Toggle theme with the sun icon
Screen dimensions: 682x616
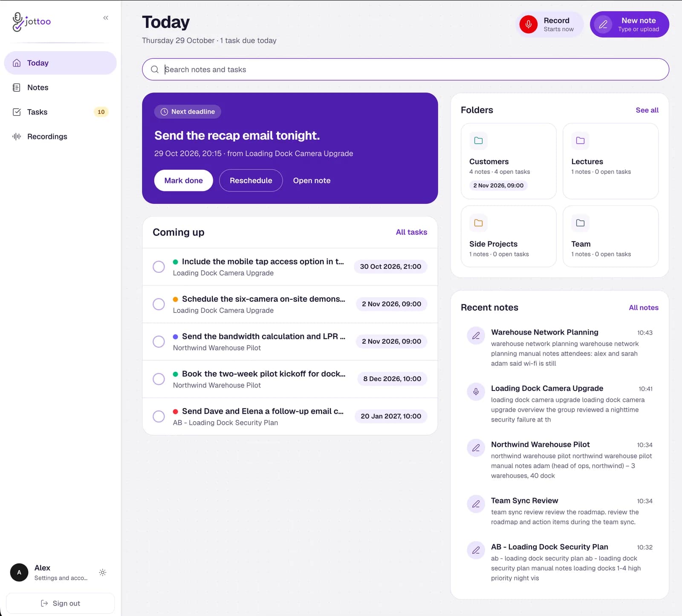pos(103,573)
